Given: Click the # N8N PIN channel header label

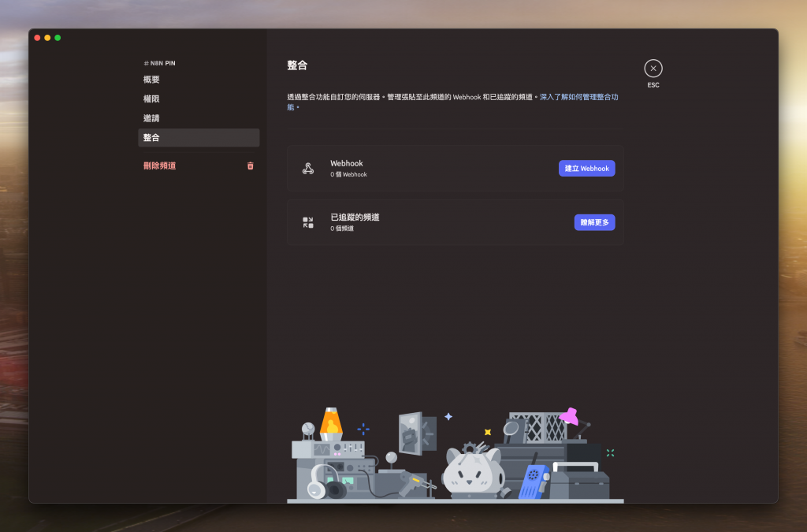Looking at the screenshot, I should tap(159, 63).
